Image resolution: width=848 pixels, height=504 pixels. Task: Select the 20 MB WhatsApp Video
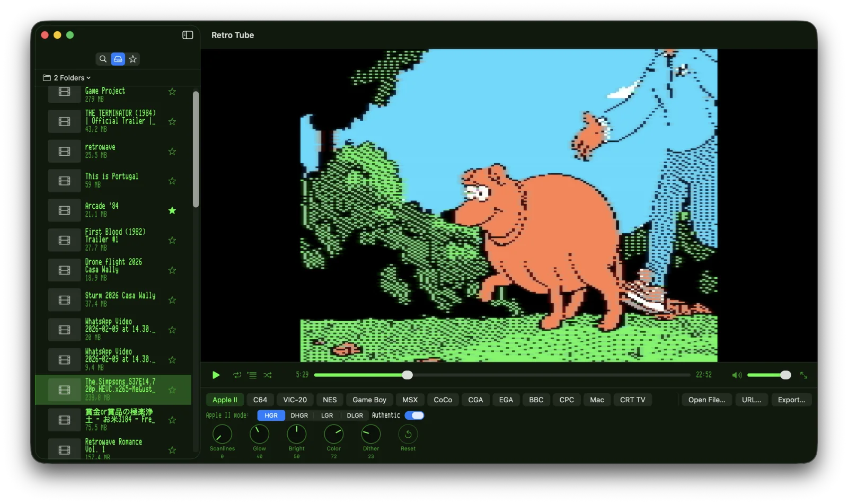[113, 330]
